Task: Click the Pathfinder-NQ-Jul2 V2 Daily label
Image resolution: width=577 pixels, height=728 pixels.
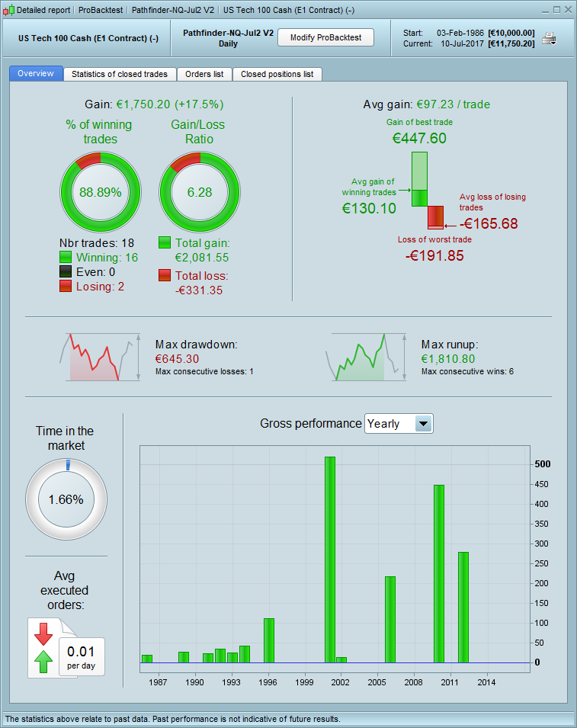Action: (228, 38)
